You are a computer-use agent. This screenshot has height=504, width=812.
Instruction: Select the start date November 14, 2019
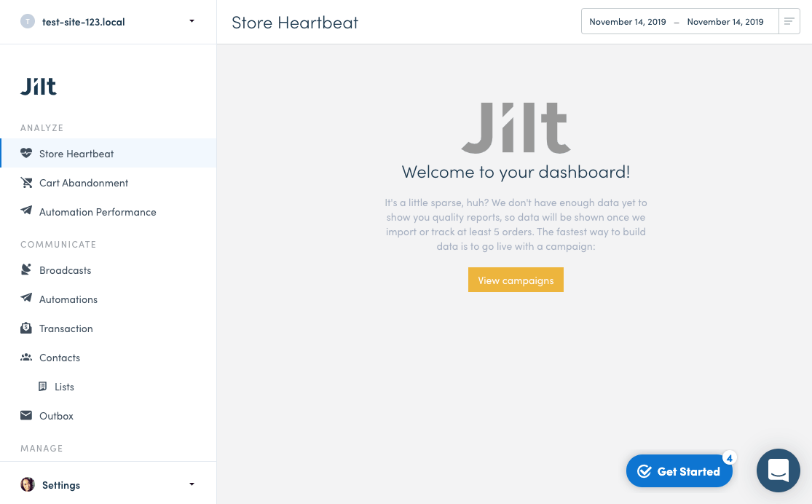pos(628,22)
